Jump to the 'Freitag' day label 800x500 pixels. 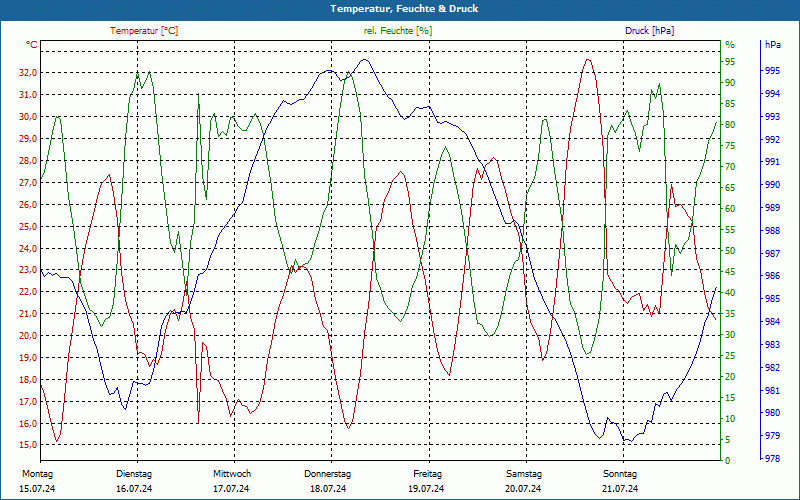[x=427, y=474]
